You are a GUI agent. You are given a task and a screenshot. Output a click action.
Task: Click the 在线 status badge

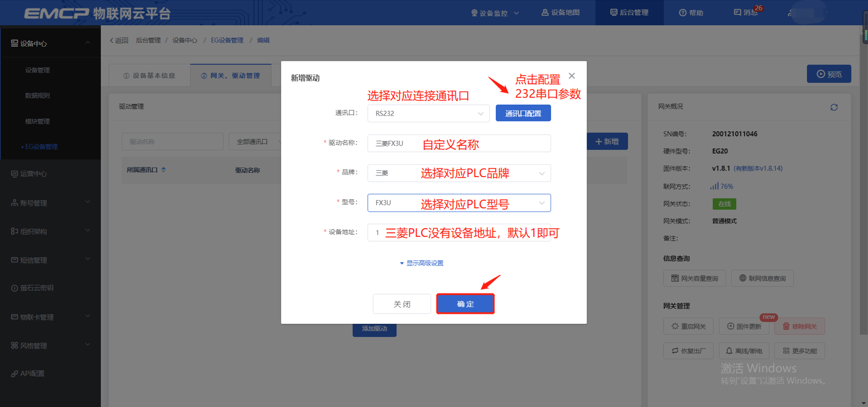coord(724,204)
